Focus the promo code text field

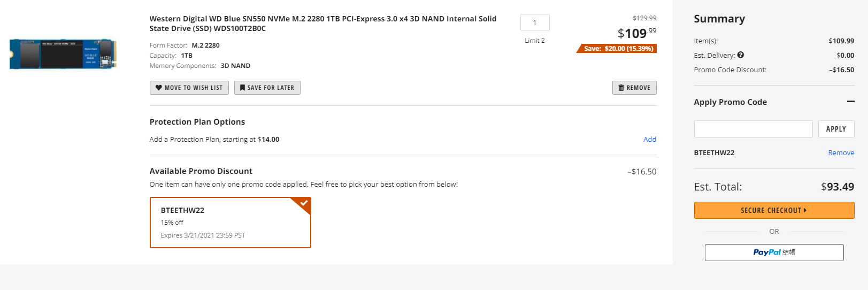pyautogui.click(x=753, y=129)
